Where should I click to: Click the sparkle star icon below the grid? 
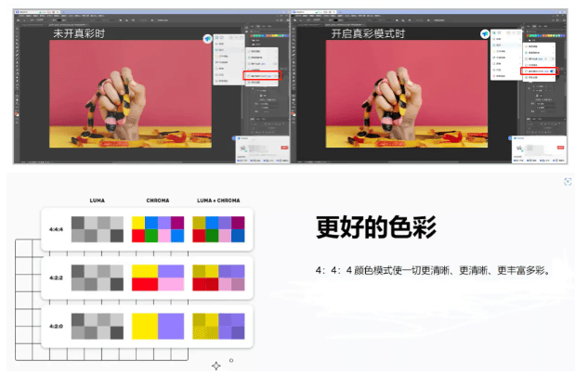216,366
